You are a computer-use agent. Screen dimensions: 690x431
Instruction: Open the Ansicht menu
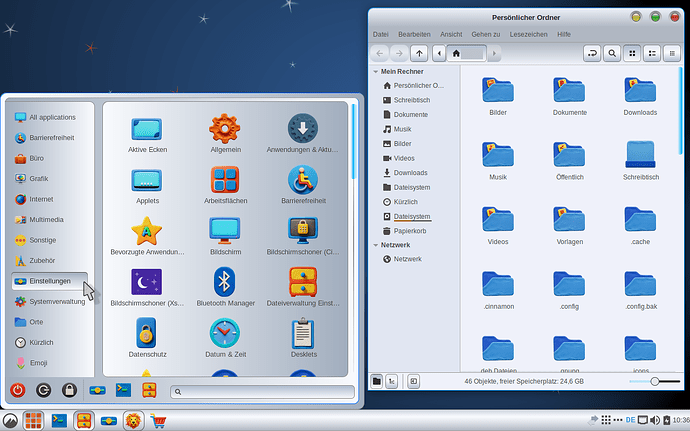click(451, 34)
